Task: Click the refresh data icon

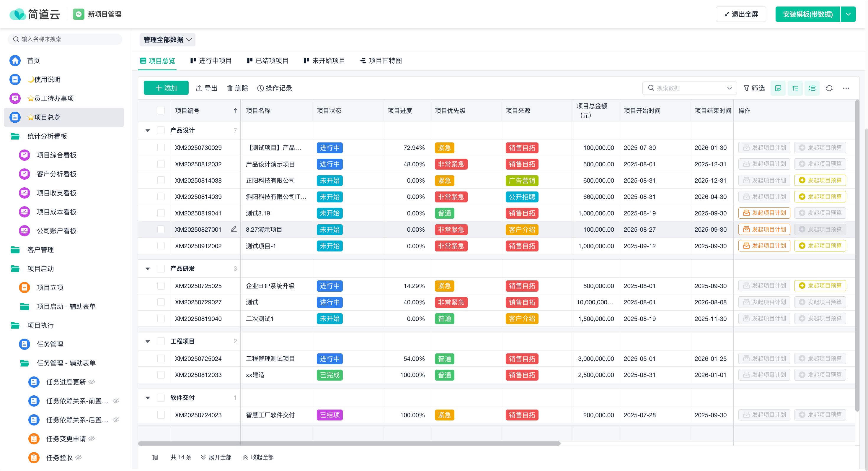Action: point(829,88)
